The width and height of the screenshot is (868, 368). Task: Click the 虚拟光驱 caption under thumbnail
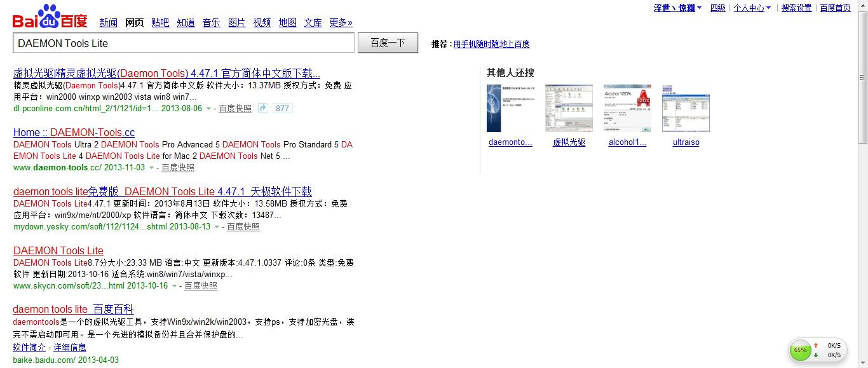click(x=569, y=142)
